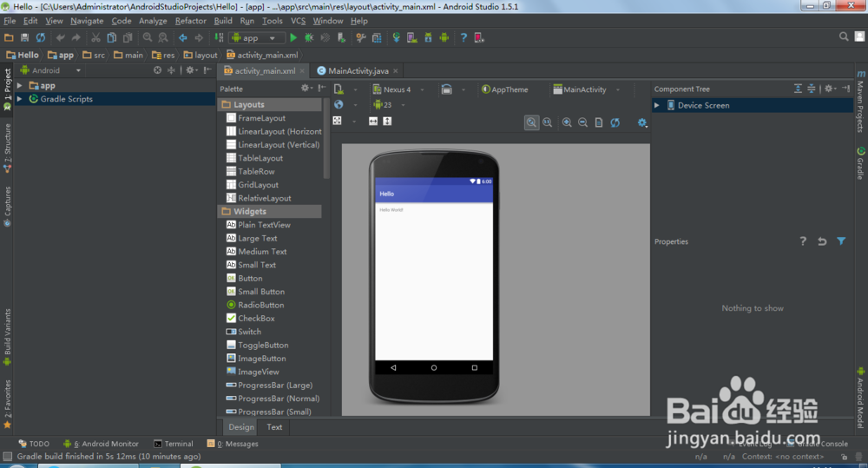The image size is (868, 468).
Task: Click the Open folder toolbar icon
Action: 9,37
